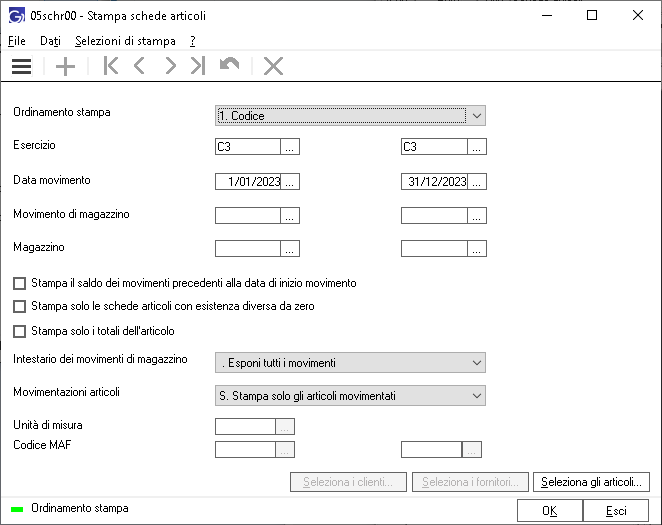Click first Magazzino input field
The width and height of the screenshot is (662, 525).
pyautogui.click(x=248, y=249)
